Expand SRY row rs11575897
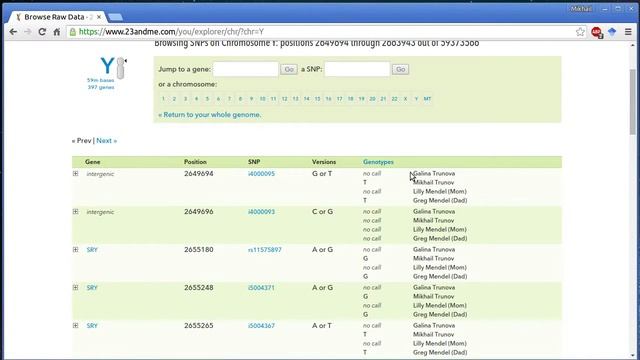Image resolution: width=640 pixels, height=360 pixels. pos(76,249)
